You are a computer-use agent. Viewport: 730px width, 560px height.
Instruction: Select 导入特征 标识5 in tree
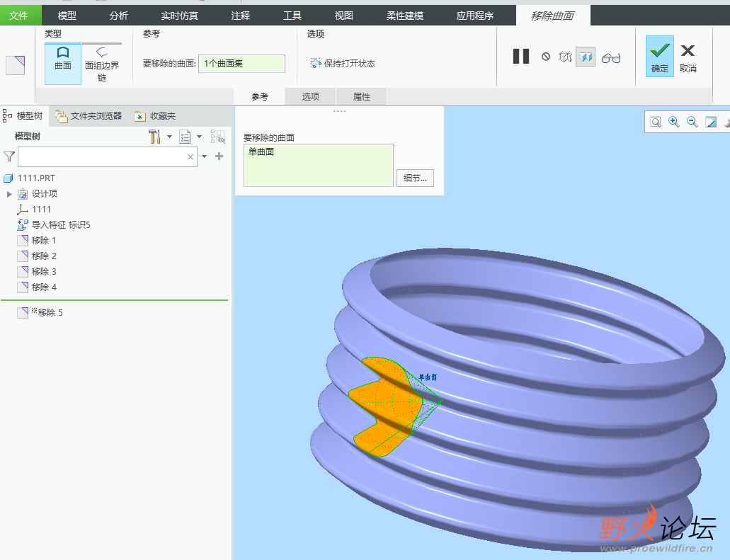tap(54, 225)
